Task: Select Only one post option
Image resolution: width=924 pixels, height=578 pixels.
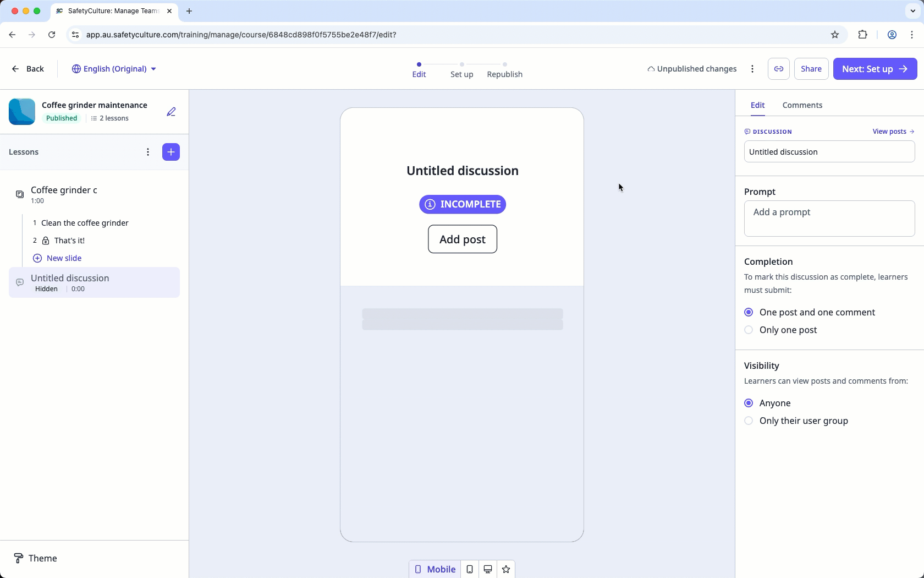Action: coord(780,330)
